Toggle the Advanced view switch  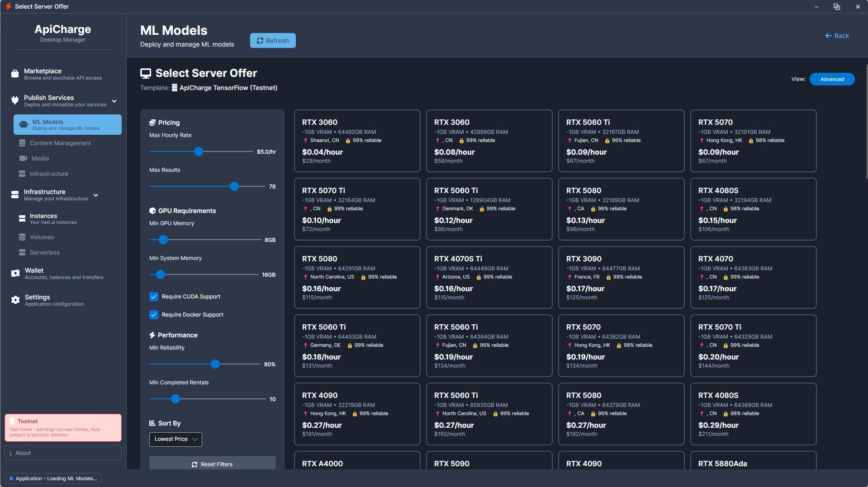point(831,79)
